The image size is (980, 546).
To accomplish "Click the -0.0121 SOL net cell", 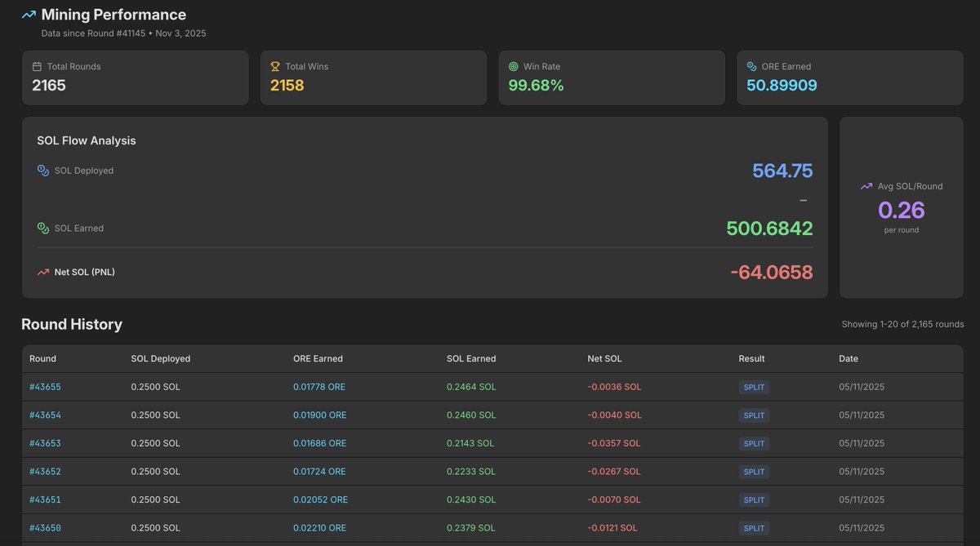I will click(x=613, y=528).
